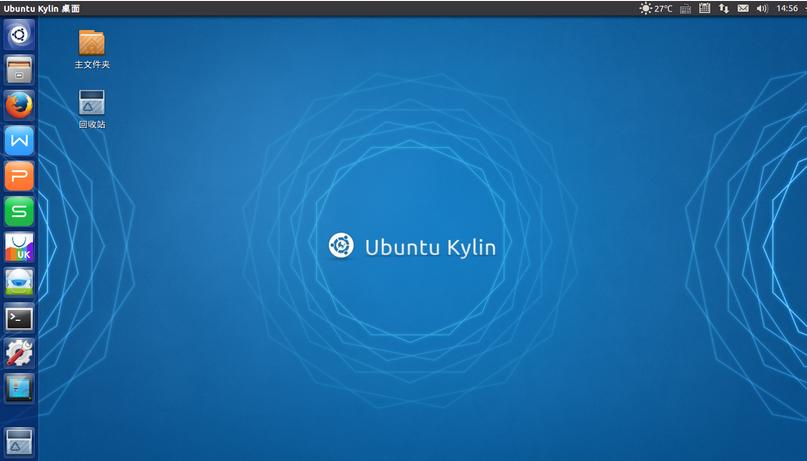Open the calendar indicator in top panel
Image resolution: width=807 pixels, height=461 pixels.
(x=705, y=8)
